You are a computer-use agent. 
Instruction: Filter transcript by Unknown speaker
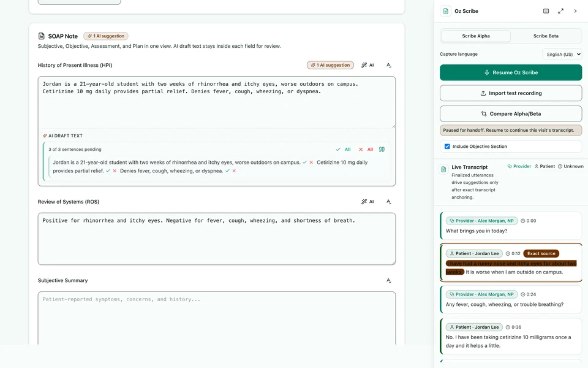570,166
